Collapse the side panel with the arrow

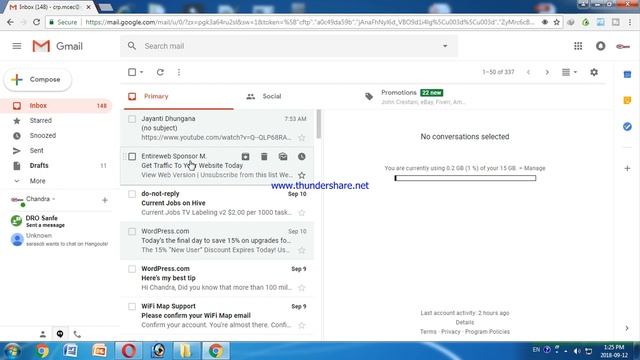(627, 328)
